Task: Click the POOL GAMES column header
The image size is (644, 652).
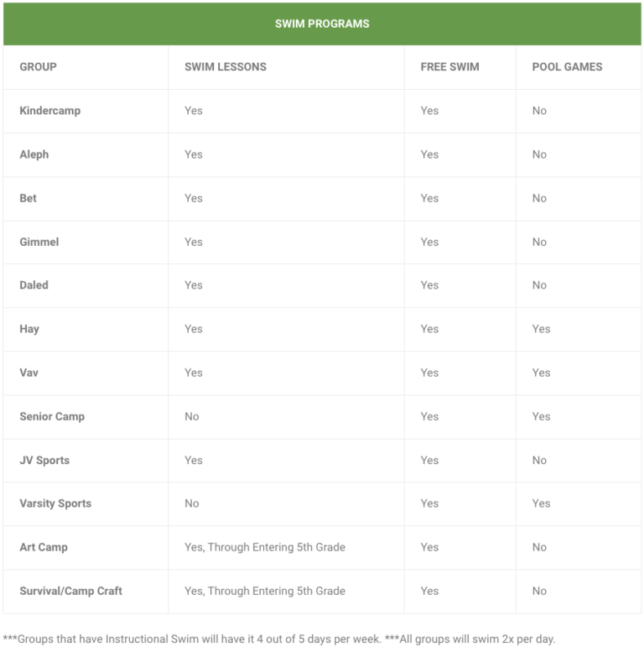Action: click(x=567, y=67)
